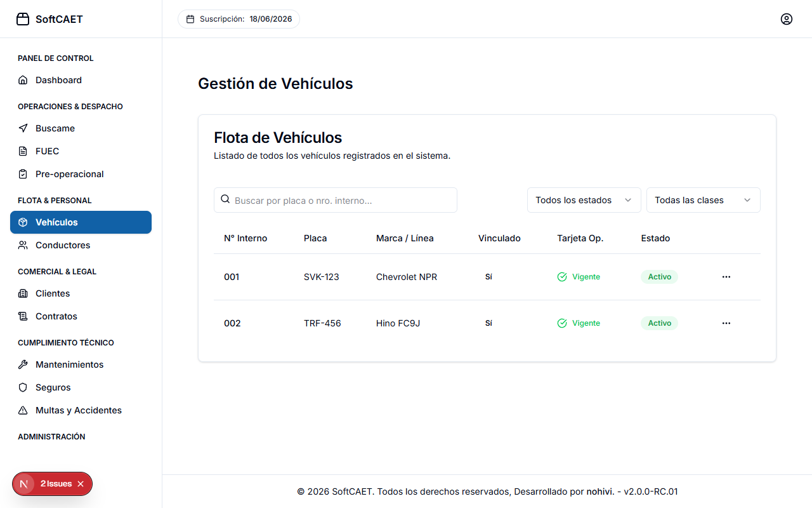Dismiss the 2 Issues notification
812x508 pixels.
coord(81,484)
